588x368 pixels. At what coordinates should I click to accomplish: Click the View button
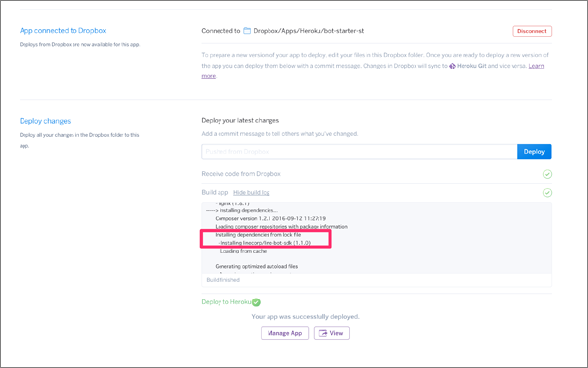(331, 333)
